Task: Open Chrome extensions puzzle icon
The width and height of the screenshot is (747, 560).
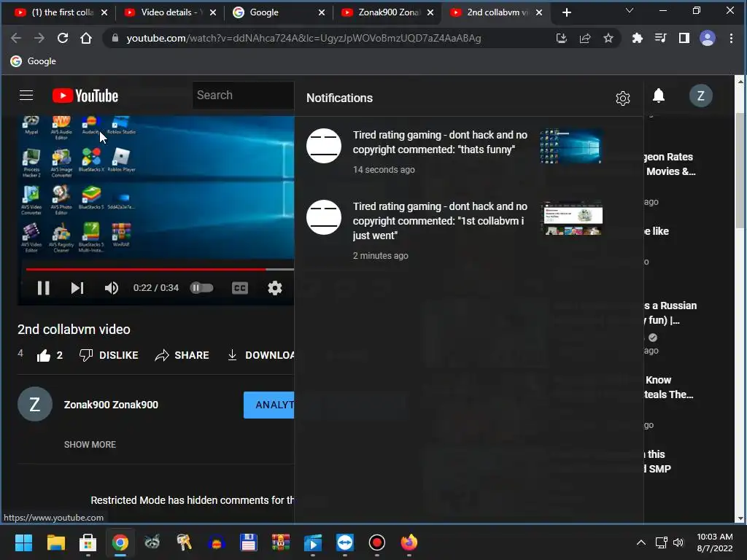Action: click(637, 38)
